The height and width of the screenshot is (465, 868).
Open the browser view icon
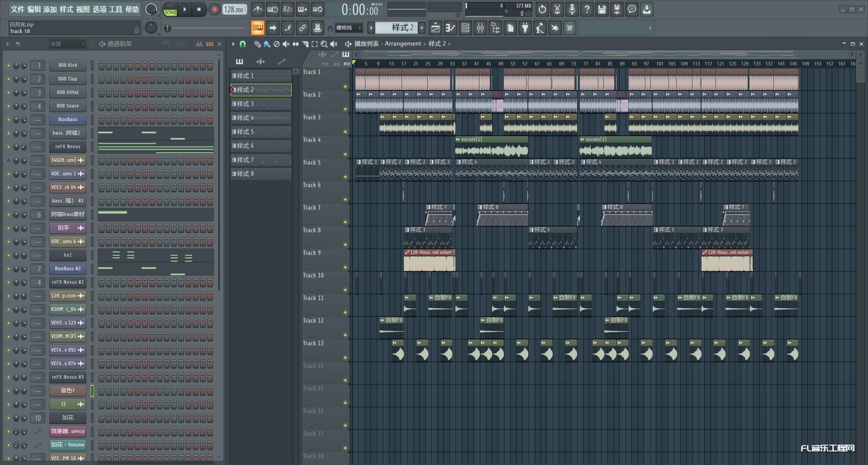point(495,28)
